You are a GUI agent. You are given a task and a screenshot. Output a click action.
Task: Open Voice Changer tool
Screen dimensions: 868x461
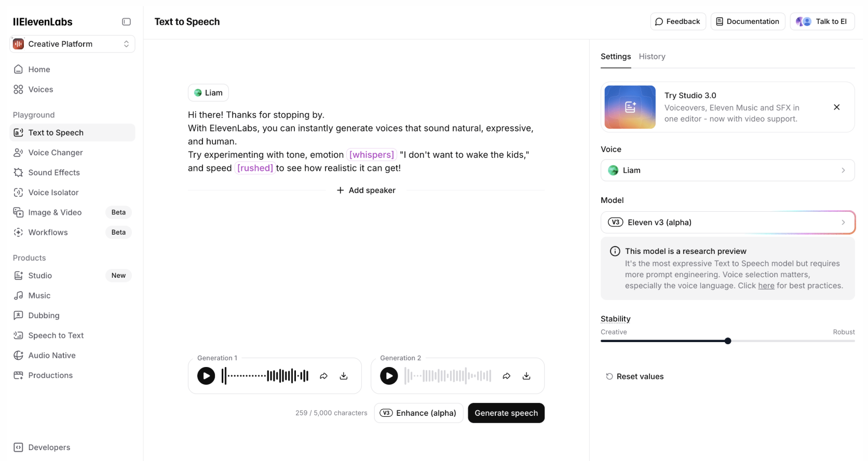72,153
